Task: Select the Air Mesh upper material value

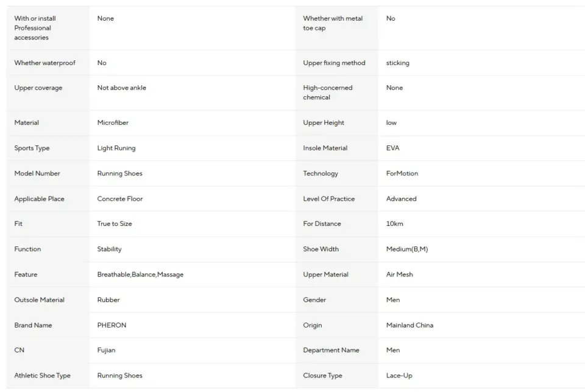Action: (400, 275)
